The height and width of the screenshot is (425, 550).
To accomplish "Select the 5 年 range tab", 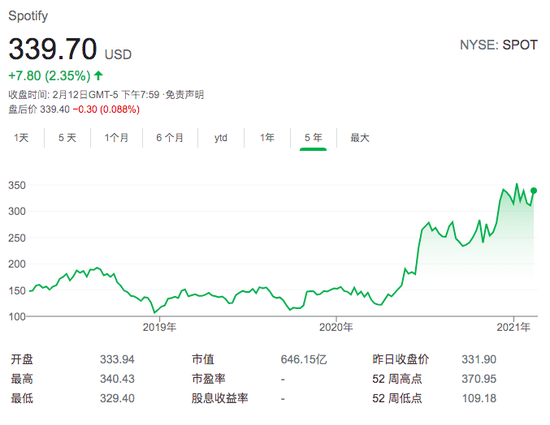I will 313,138.
